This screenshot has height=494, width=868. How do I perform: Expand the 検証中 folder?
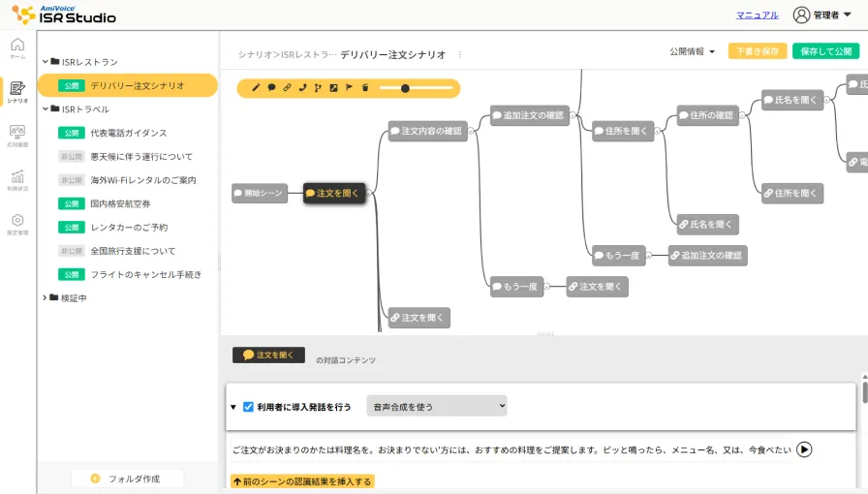point(45,297)
